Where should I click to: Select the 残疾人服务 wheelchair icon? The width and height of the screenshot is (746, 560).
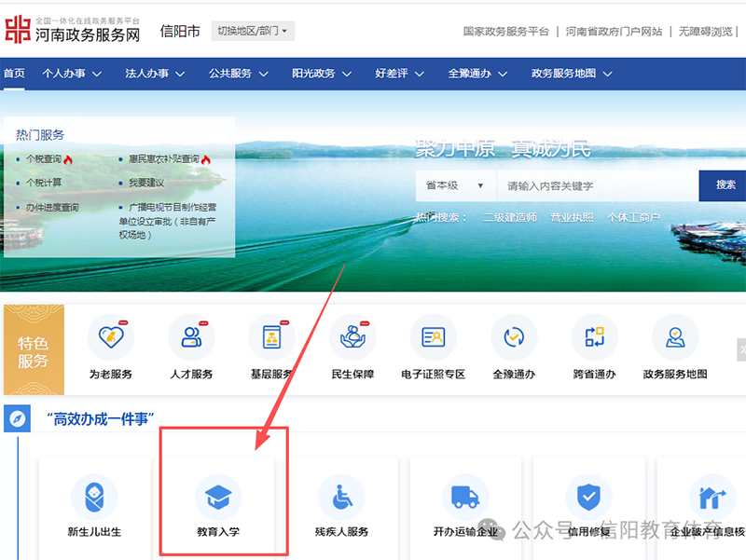click(x=341, y=498)
